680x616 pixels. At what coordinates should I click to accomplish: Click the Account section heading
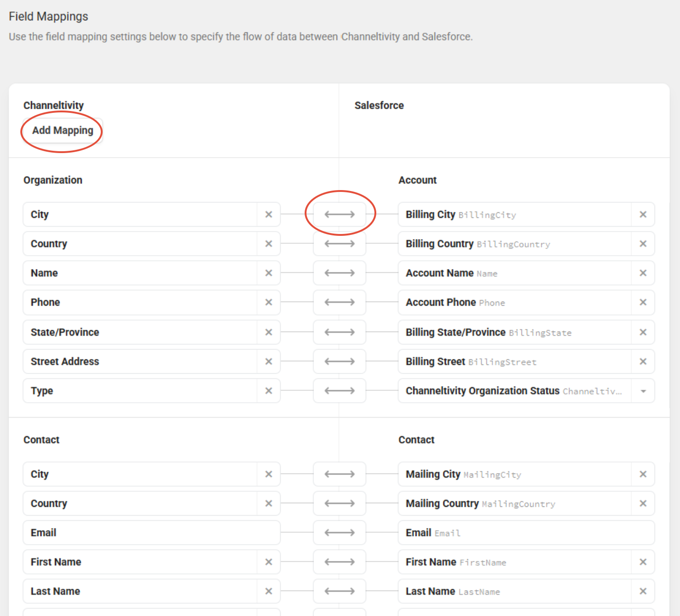(417, 180)
